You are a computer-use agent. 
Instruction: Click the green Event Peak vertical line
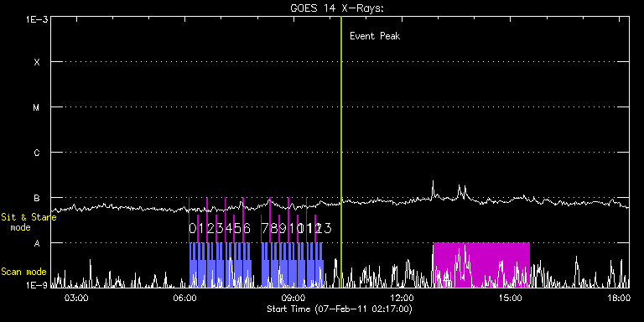click(x=341, y=152)
